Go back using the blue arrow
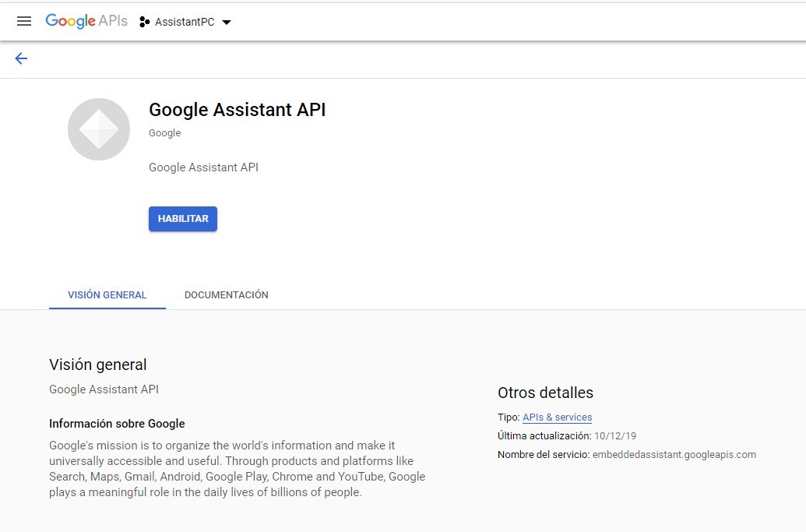This screenshot has height=532, width=806. point(21,58)
